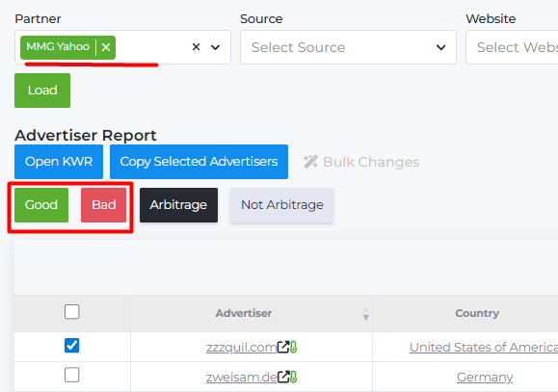558x392 pixels.
Task: Click Copy Selected Advertisers button
Action: [199, 162]
